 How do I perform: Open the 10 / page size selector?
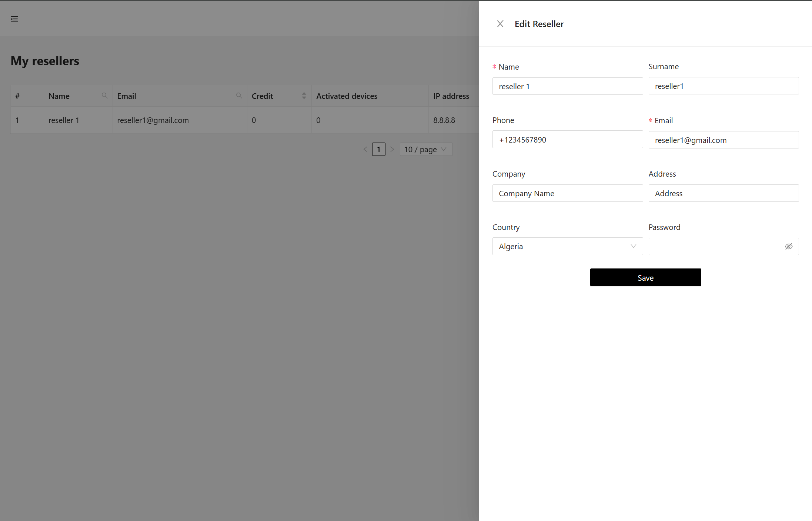click(x=426, y=150)
